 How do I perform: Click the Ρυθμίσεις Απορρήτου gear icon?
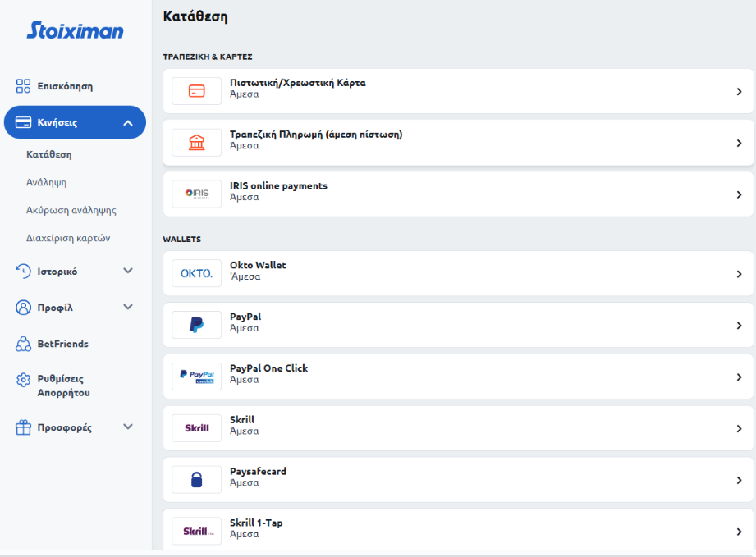[x=24, y=380]
